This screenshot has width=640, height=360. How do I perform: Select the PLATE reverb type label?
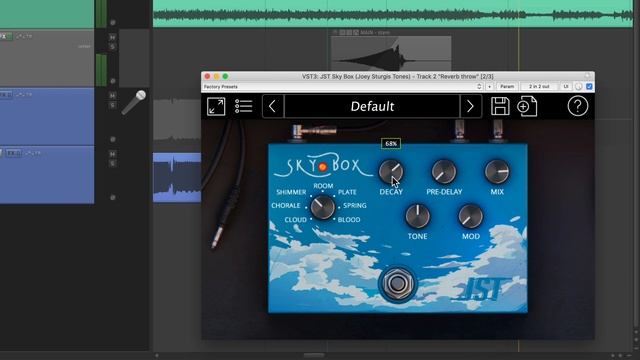point(347,192)
